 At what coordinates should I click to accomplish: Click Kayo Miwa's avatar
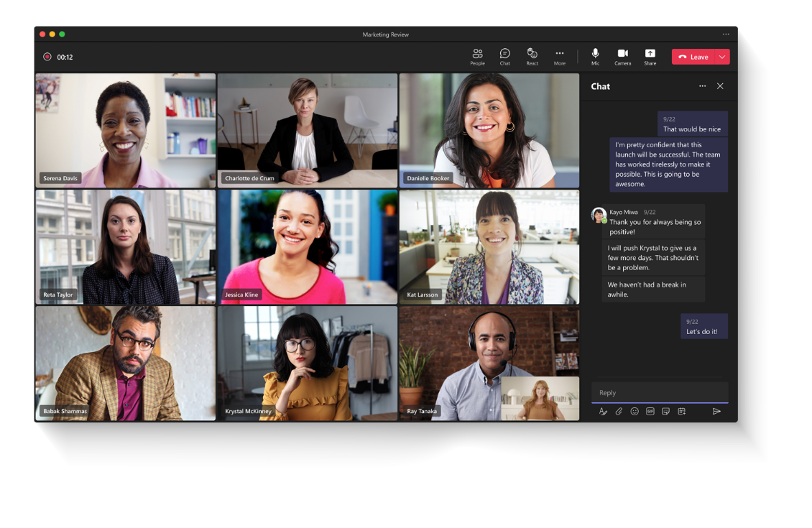tap(599, 215)
